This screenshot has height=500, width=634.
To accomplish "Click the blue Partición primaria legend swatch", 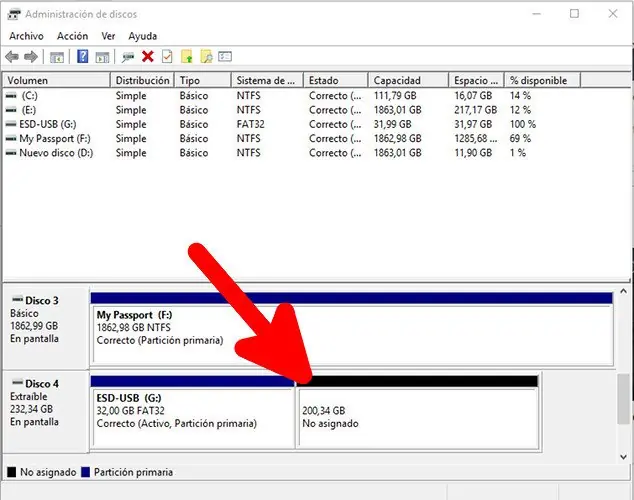I will pos(85,472).
